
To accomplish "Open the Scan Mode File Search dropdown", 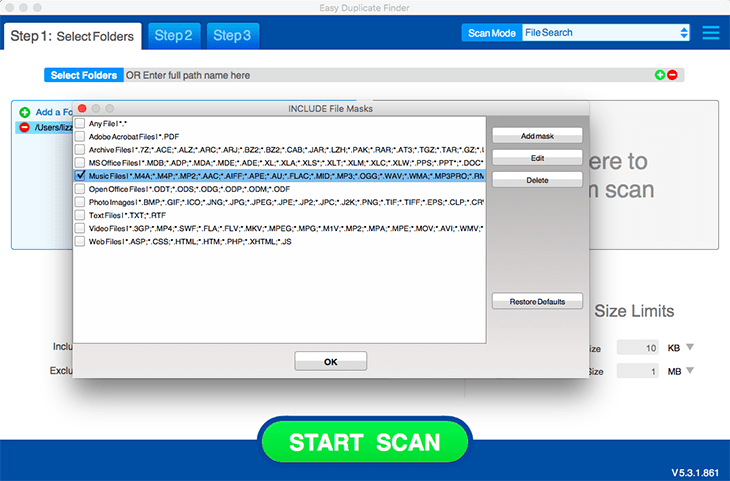I will pyautogui.click(x=606, y=33).
